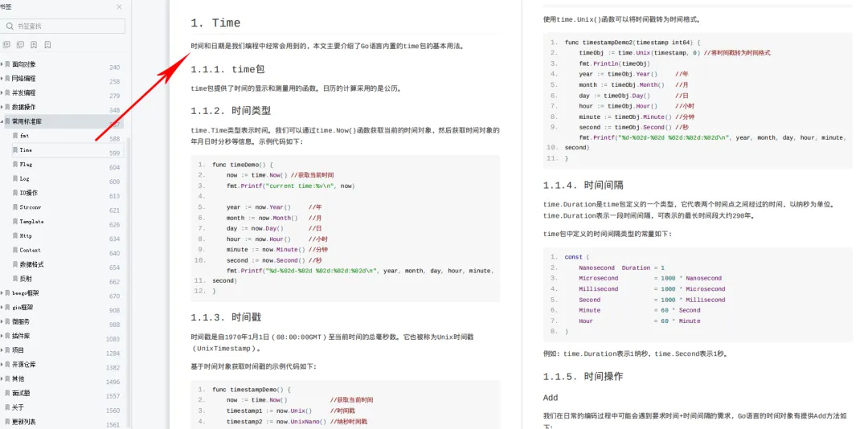The image size is (868, 429).
Task: Click the bookmark icon beside 反射
Action: (15, 279)
